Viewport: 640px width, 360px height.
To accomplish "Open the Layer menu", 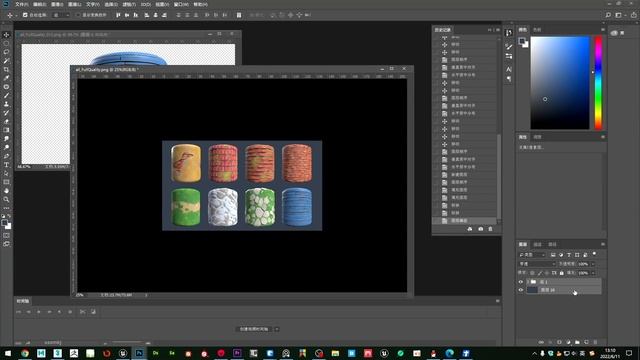I will pos(74,4).
